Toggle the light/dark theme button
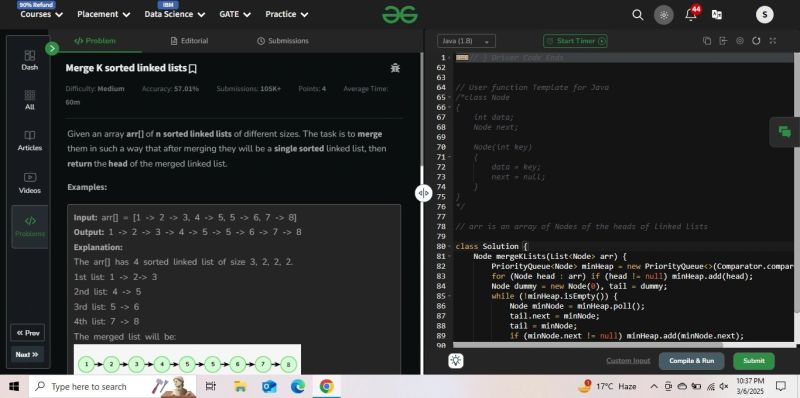Screen dimensions: 800x398 [x=664, y=15]
